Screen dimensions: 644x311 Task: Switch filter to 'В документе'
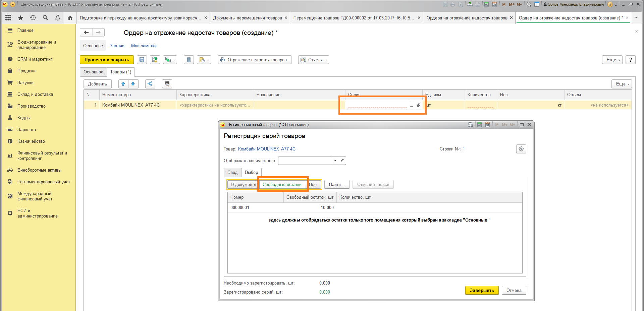243,185
